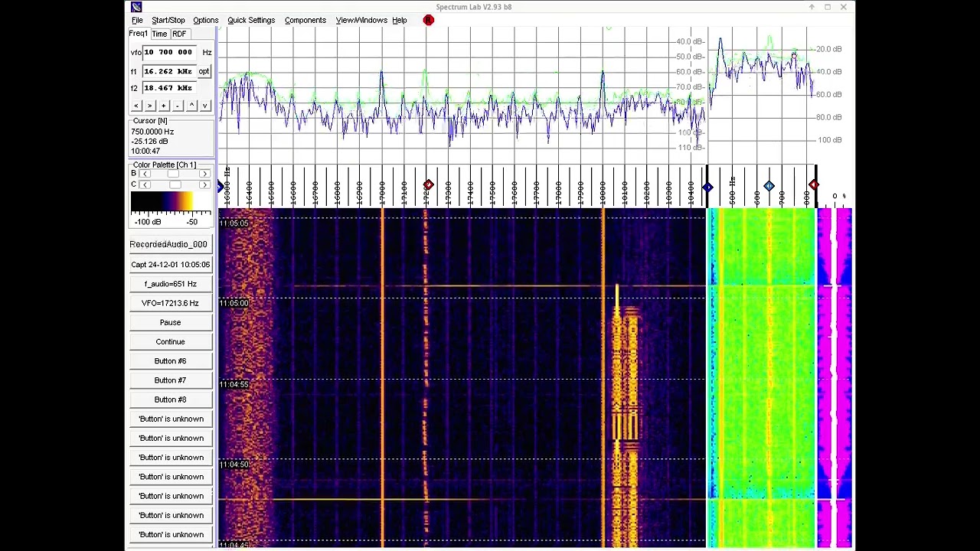The width and height of the screenshot is (980, 551).
Task: Select red diamond marker near 17200 Hz
Action: (x=428, y=186)
